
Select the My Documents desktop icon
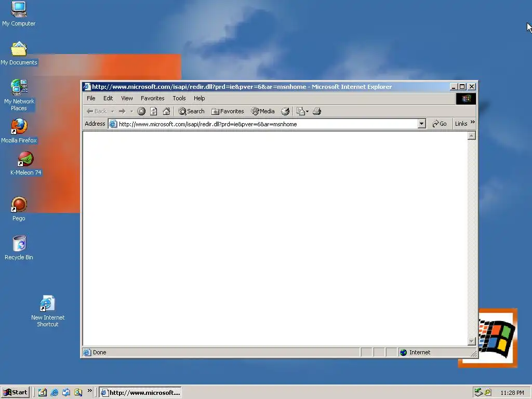[x=19, y=54]
